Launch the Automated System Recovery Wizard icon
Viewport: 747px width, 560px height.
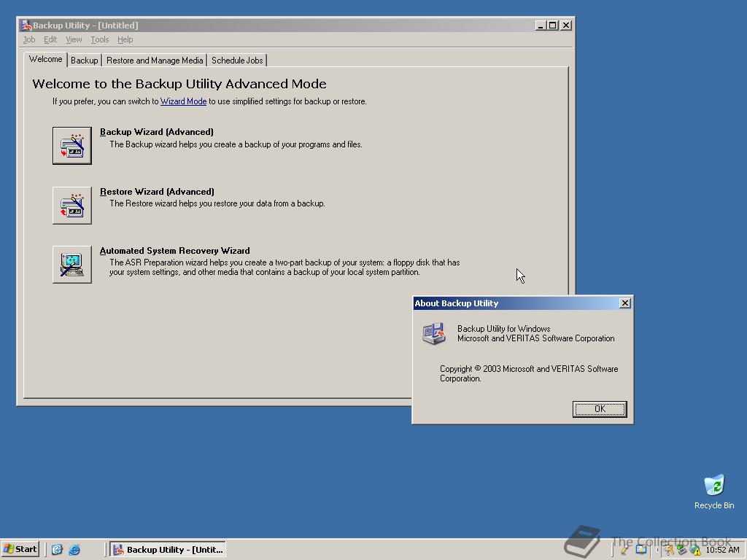pos(72,265)
